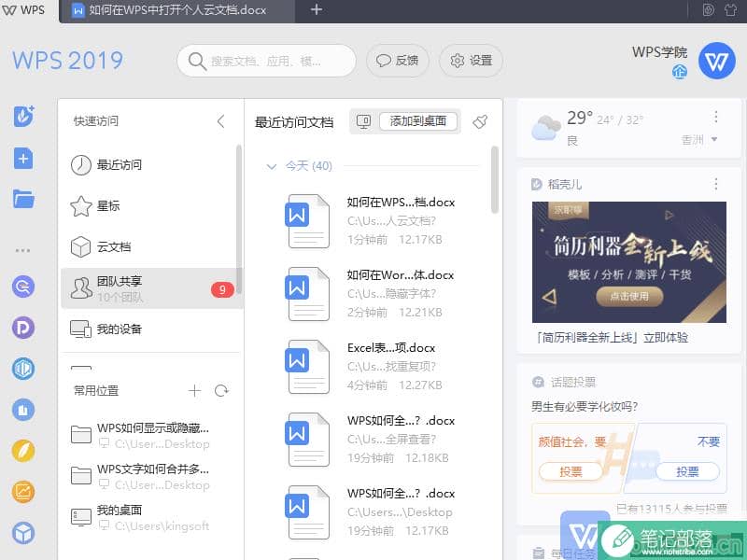Open the blue hexagon app icon in sidebar
Image resolution: width=747 pixels, height=560 pixels.
(x=23, y=369)
